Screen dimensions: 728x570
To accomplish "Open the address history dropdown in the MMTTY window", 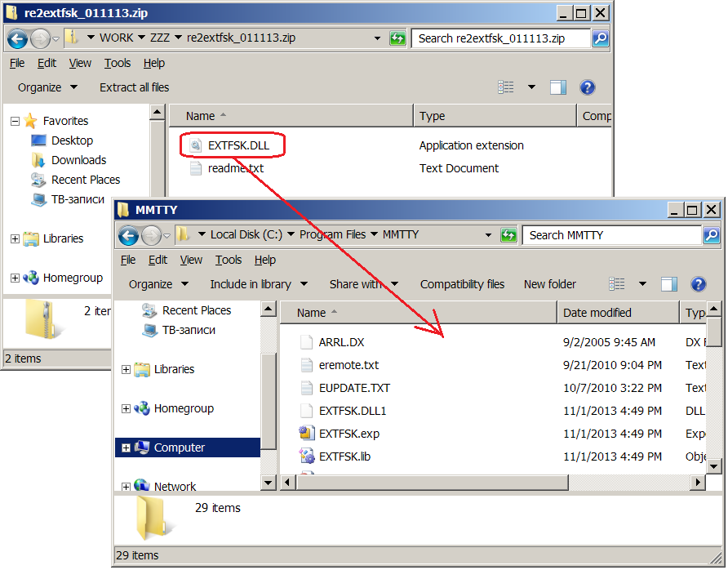I will pos(488,235).
